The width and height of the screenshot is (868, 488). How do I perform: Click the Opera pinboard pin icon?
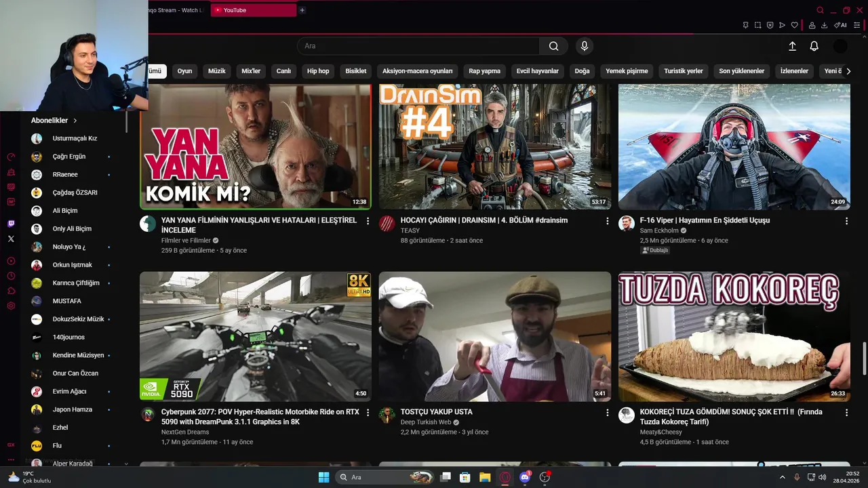pyautogui.click(x=745, y=25)
